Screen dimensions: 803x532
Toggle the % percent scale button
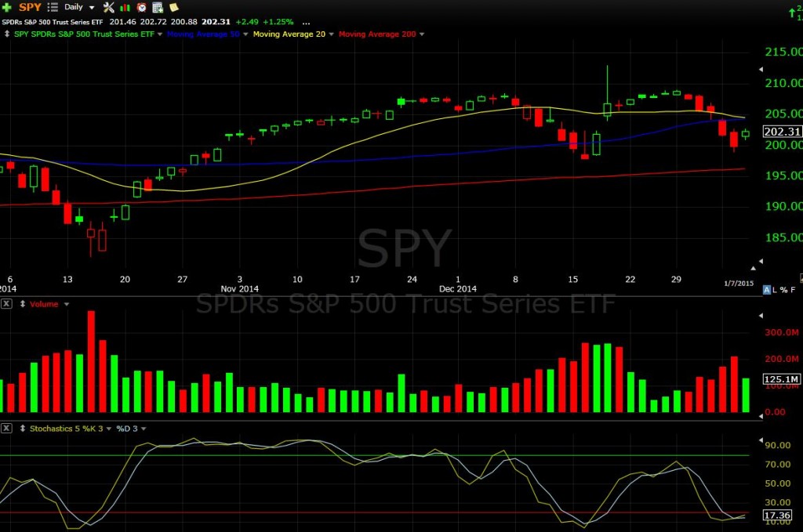point(783,290)
